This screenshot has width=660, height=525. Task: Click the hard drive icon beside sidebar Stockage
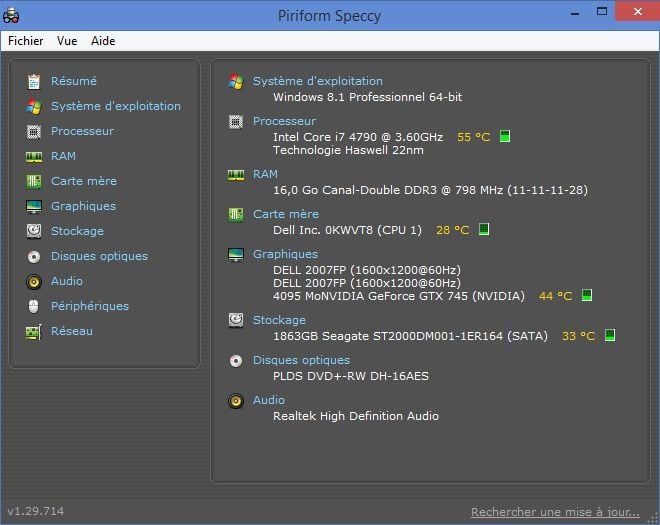click(x=34, y=231)
